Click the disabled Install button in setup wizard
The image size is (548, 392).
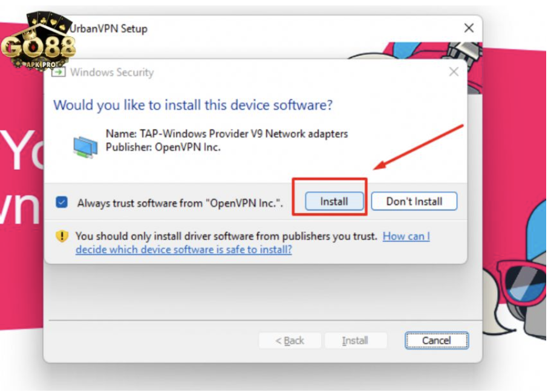pos(354,341)
